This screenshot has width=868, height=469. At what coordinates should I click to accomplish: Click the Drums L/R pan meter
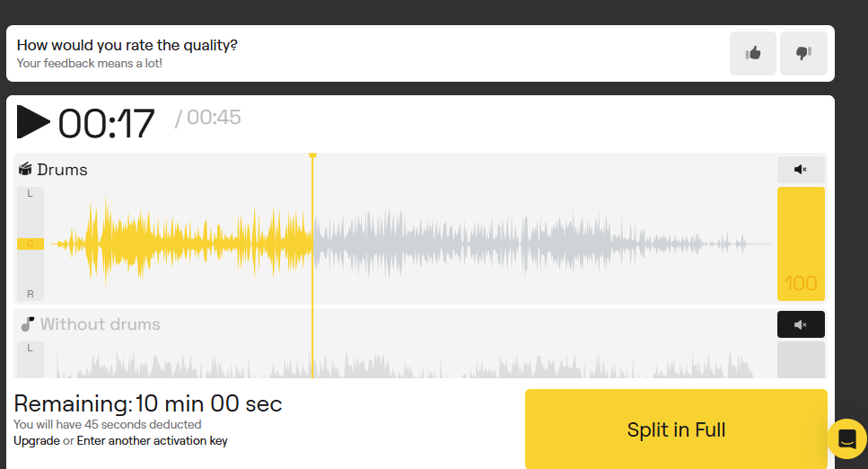30,243
